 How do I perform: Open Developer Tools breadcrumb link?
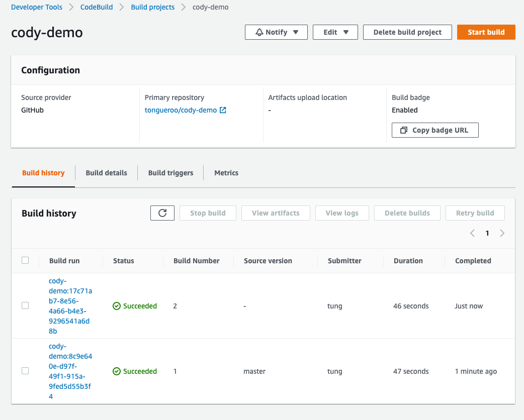click(37, 7)
